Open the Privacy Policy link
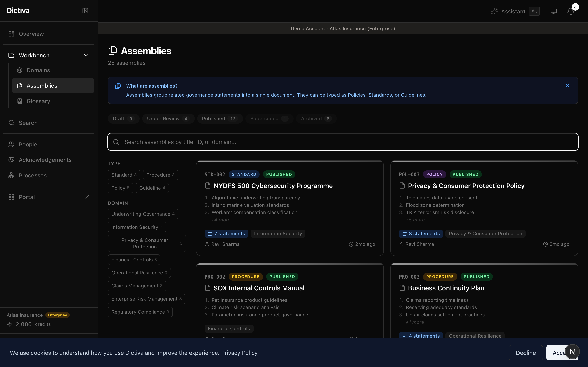The height and width of the screenshot is (367, 588). pyautogui.click(x=239, y=353)
